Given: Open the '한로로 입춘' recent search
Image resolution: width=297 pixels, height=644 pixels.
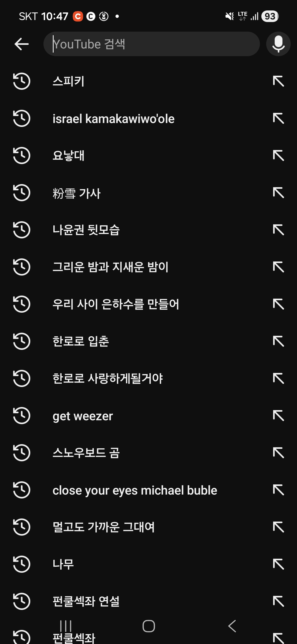Looking at the screenshot, I should [x=81, y=342].
